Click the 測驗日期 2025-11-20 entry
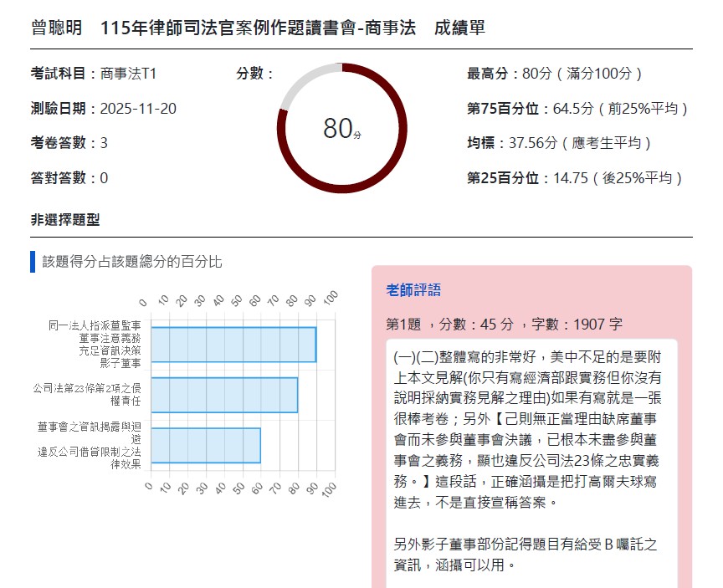The height and width of the screenshot is (588, 723). [x=103, y=109]
